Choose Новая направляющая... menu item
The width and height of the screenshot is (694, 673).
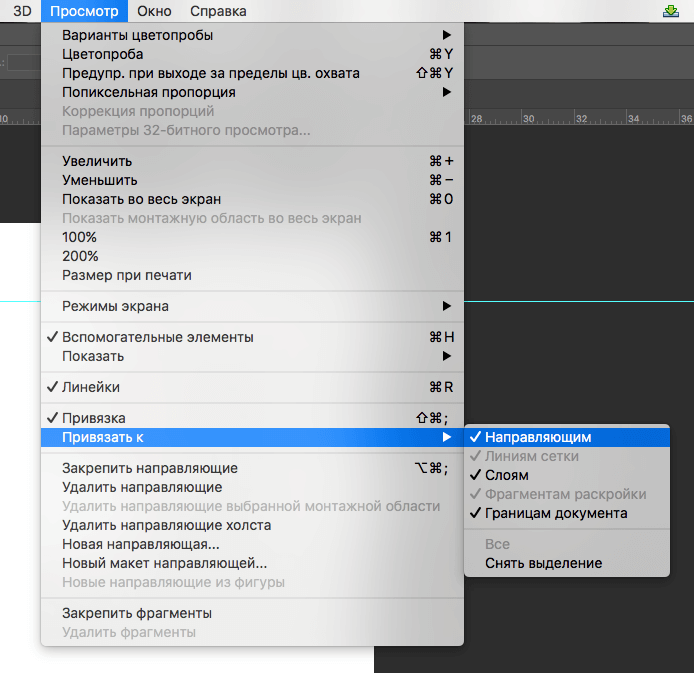coord(141,544)
